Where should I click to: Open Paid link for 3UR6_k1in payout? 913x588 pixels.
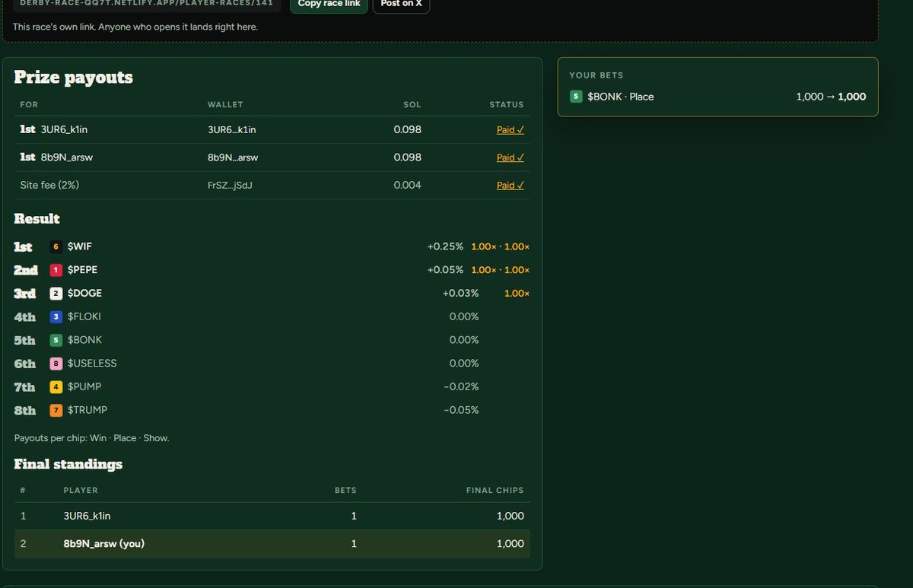pos(510,130)
